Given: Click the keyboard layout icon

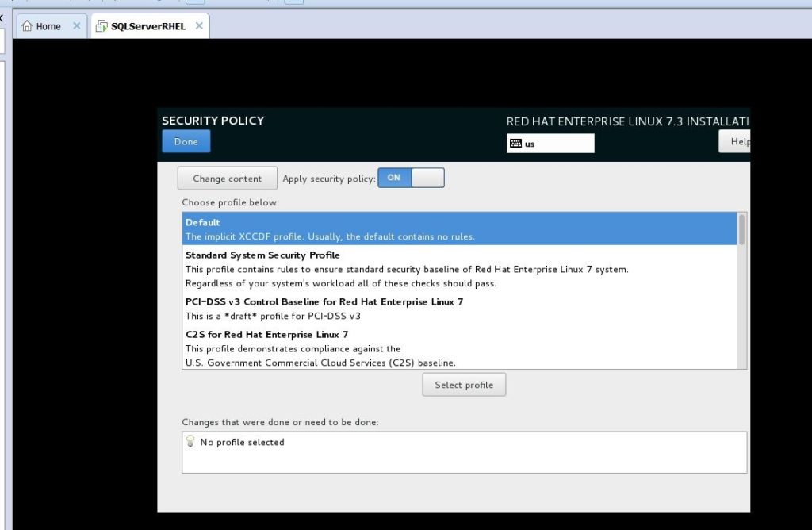Looking at the screenshot, I should 515,144.
